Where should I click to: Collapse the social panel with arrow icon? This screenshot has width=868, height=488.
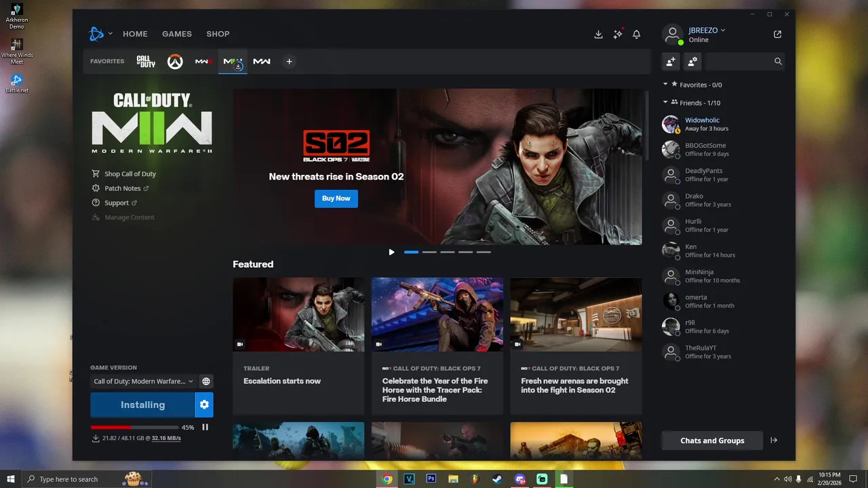tap(774, 441)
